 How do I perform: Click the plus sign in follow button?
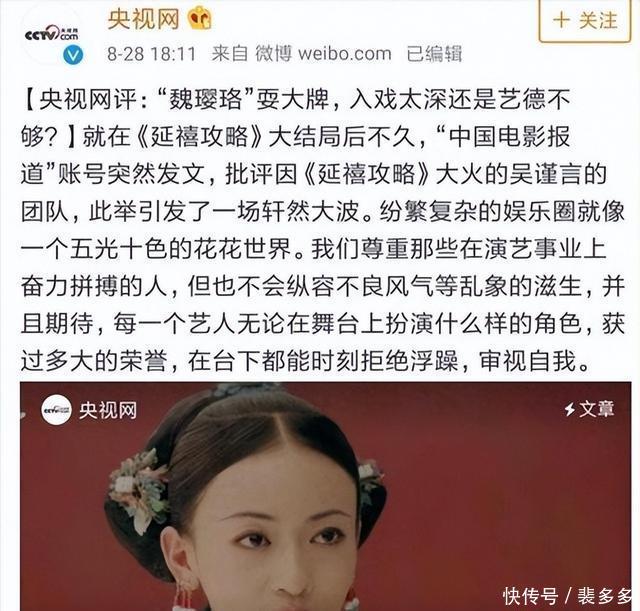pos(561,20)
